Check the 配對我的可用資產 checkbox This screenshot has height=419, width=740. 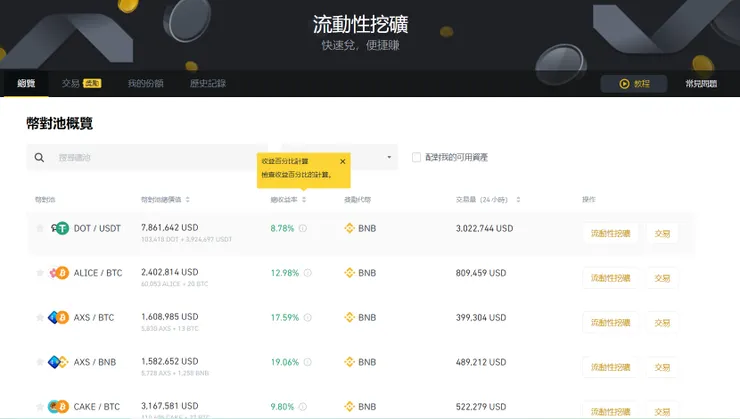[416, 157]
